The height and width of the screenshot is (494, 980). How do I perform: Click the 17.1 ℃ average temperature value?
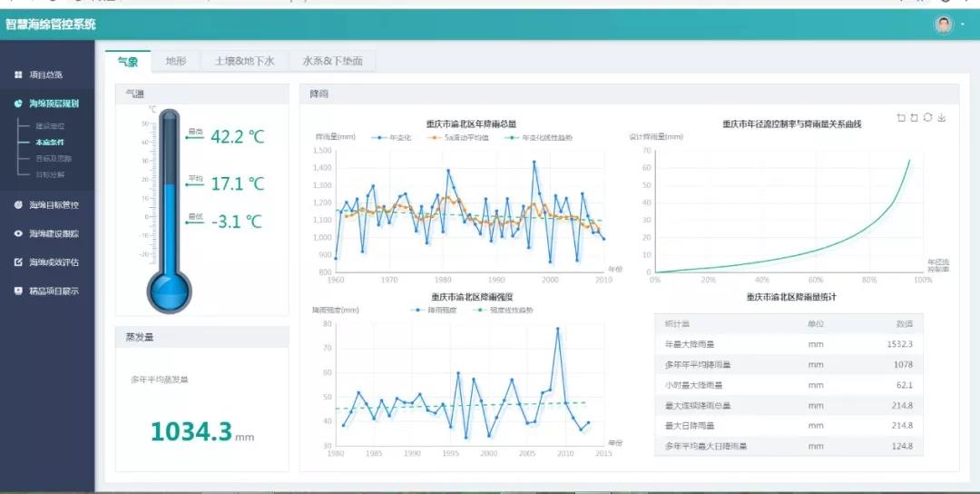[x=238, y=183]
